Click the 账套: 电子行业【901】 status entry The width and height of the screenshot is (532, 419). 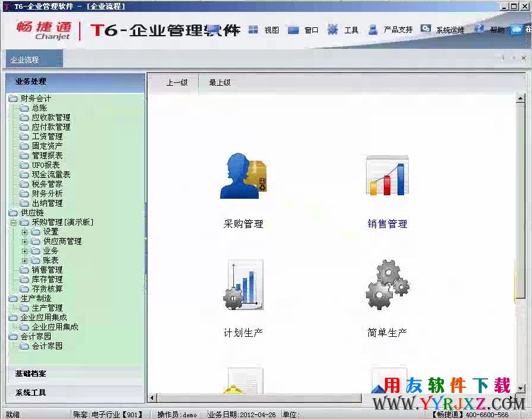pyautogui.click(x=108, y=415)
